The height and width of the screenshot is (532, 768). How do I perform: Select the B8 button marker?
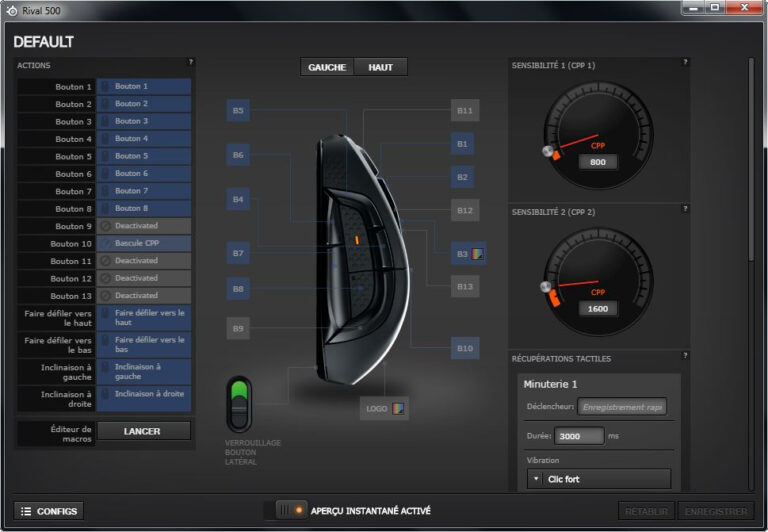238,289
